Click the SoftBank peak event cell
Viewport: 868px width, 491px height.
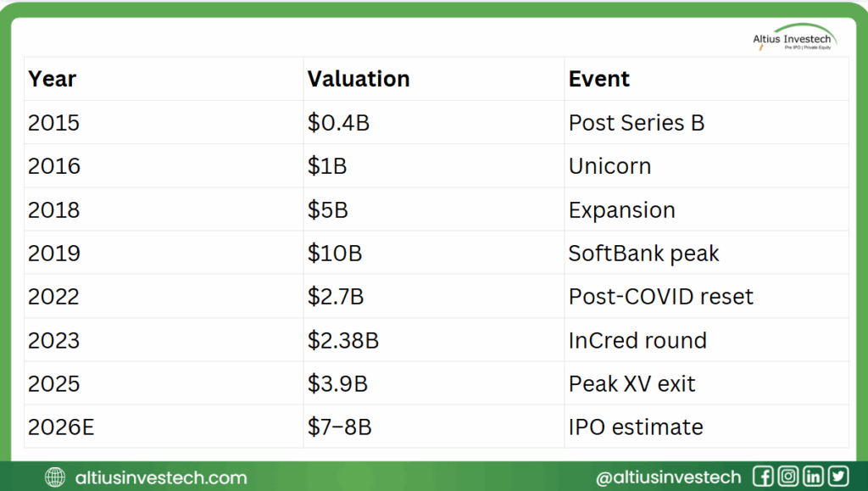(x=643, y=253)
